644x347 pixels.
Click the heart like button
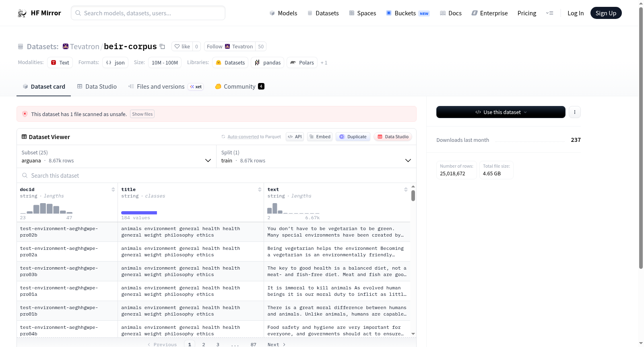point(182,46)
